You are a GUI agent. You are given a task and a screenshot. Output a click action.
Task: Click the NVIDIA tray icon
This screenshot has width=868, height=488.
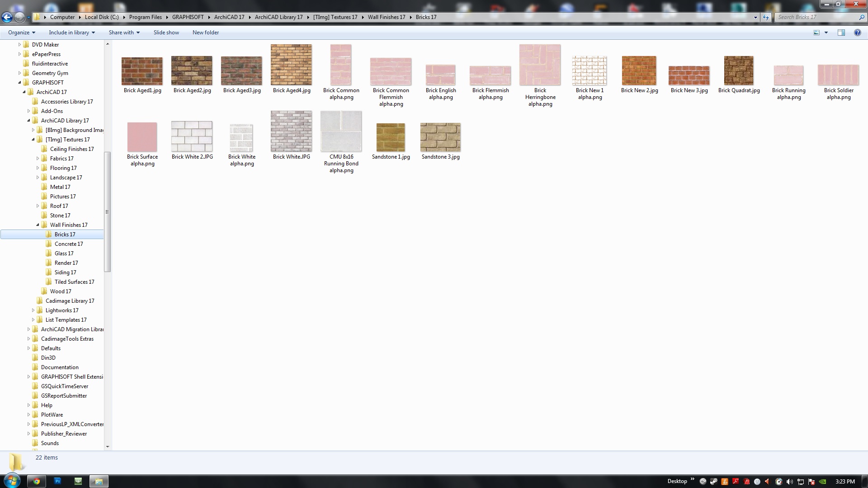pos(823,482)
